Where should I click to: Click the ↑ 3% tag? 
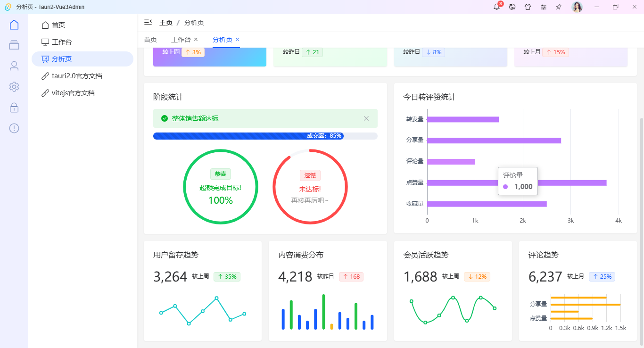pos(193,52)
